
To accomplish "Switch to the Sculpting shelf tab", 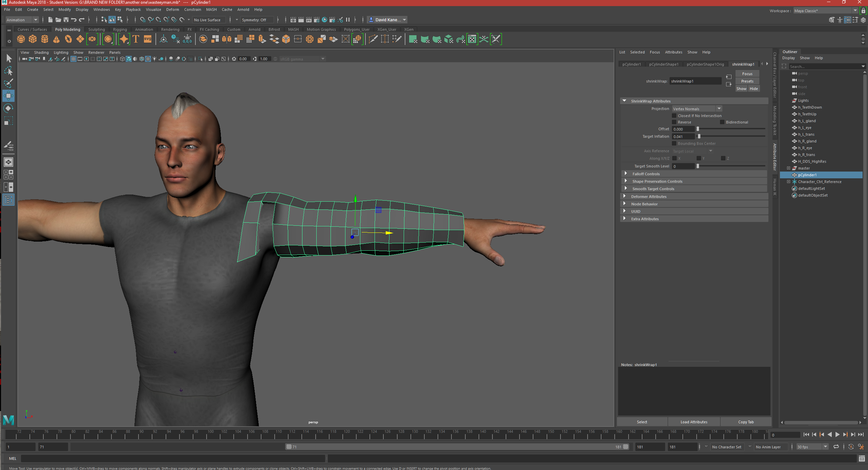I will (97, 29).
